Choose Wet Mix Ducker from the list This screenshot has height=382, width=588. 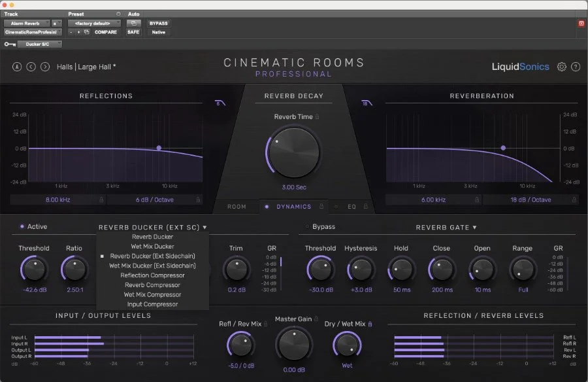pyautogui.click(x=152, y=247)
